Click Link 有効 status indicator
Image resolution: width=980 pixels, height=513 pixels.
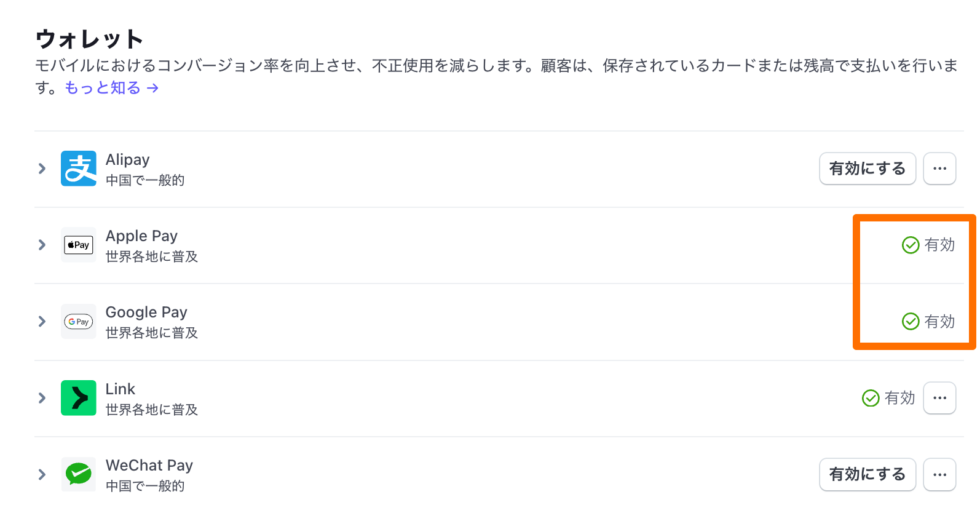click(x=888, y=398)
